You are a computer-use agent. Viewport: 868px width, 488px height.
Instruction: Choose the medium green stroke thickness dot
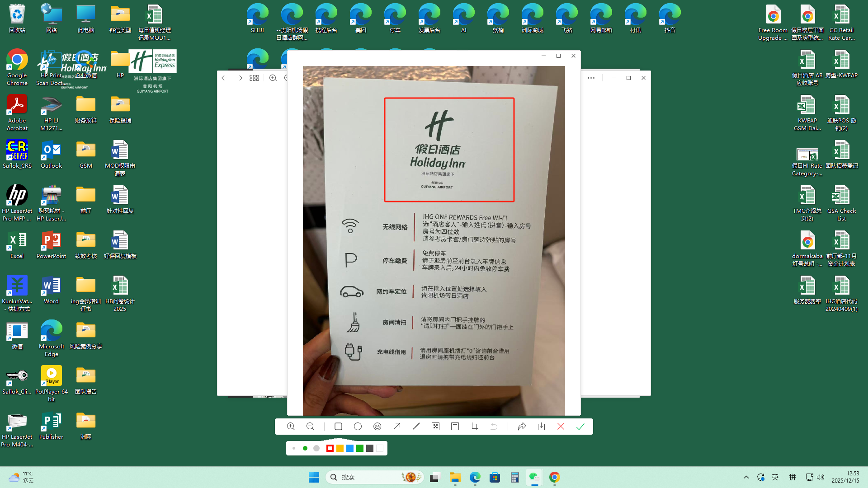305,448
